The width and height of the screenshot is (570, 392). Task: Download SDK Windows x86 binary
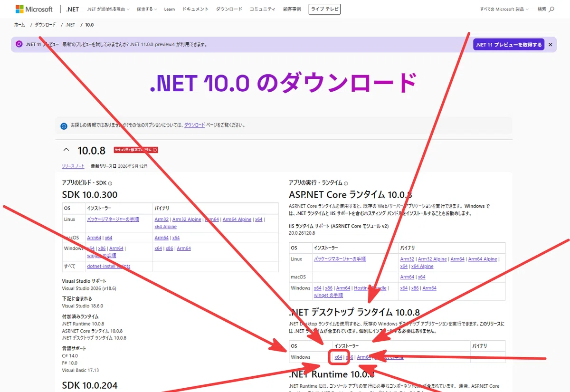point(169,249)
